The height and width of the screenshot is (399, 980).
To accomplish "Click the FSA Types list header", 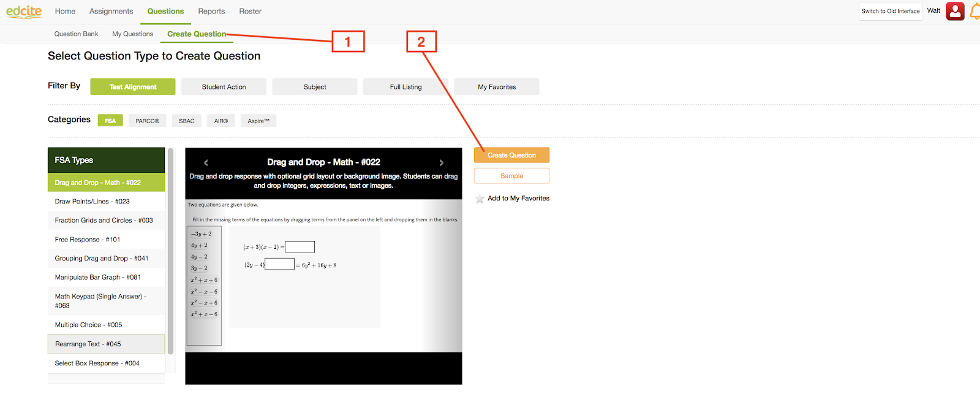I will [106, 160].
